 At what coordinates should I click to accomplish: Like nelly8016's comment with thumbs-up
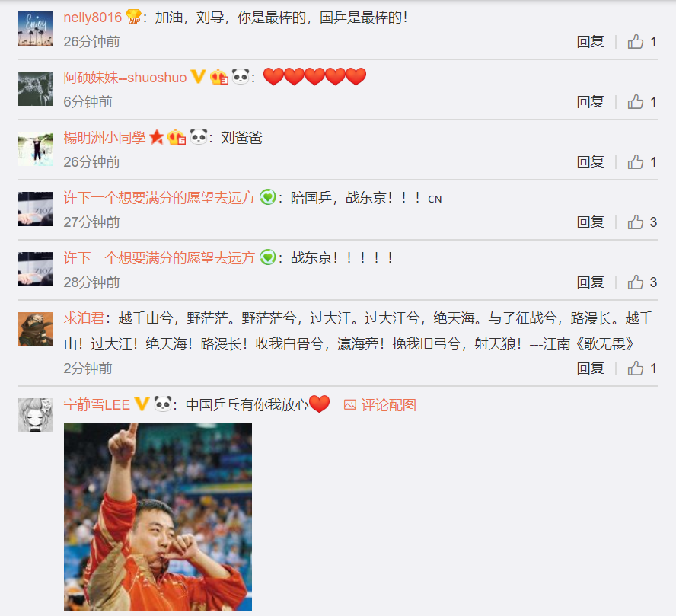[x=636, y=42]
